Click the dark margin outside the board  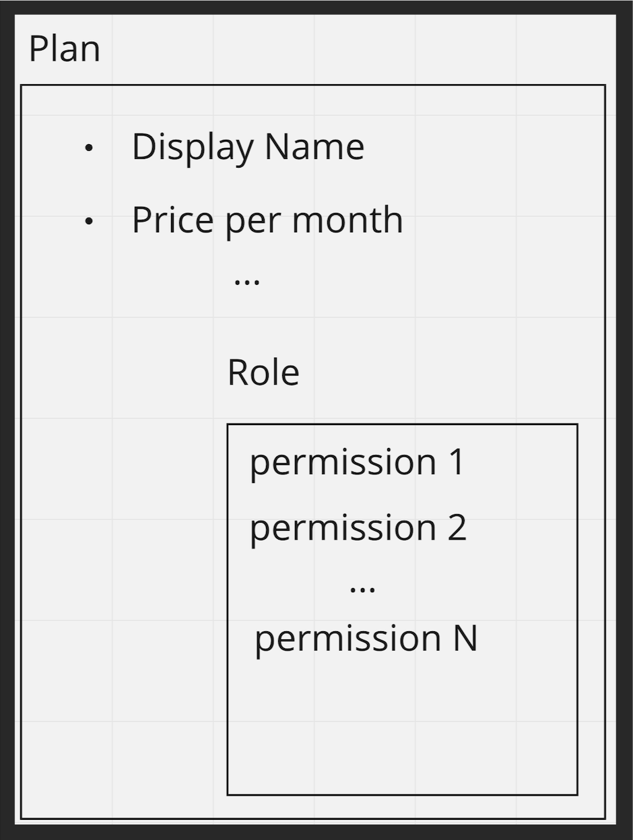[7, 418]
